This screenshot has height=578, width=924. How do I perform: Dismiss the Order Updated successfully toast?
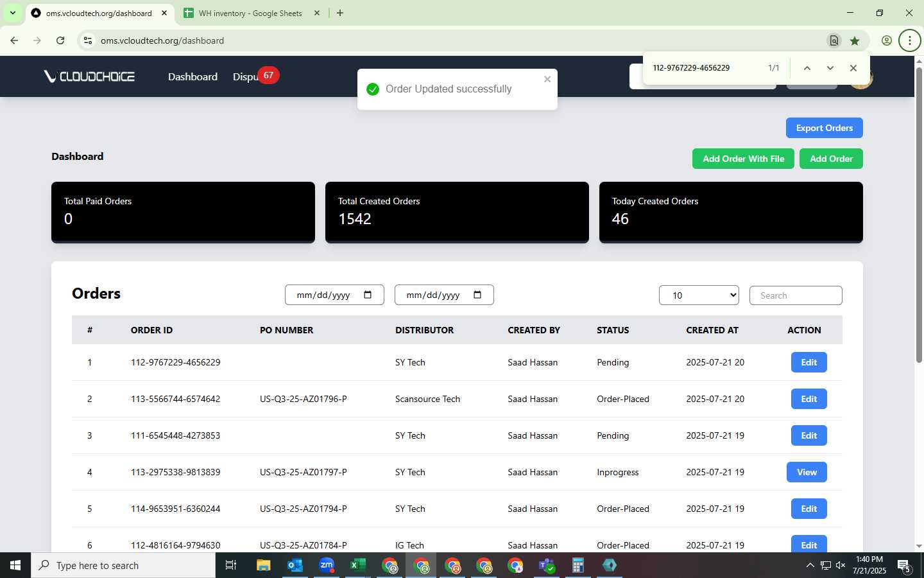coord(547,79)
